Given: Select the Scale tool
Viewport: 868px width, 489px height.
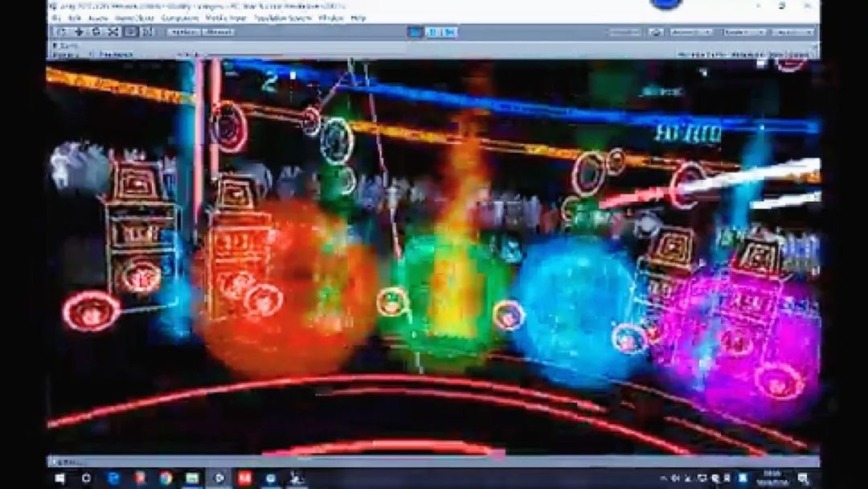Looking at the screenshot, I should pyautogui.click(x=113, y=32).
